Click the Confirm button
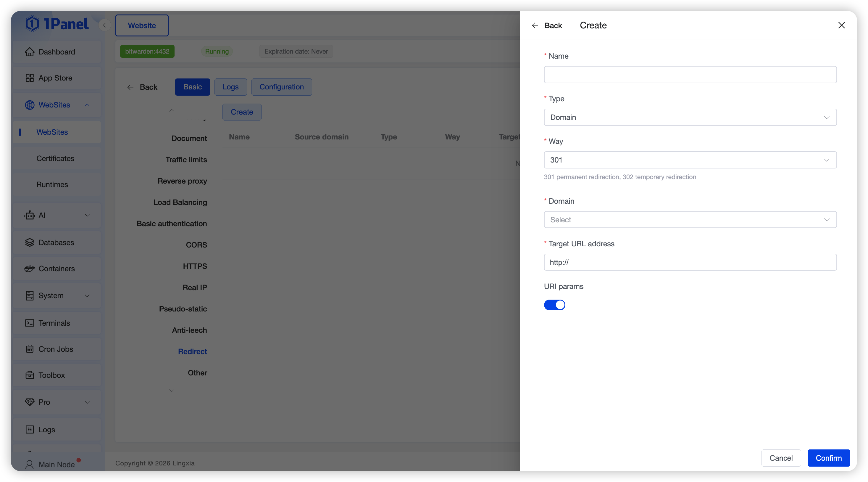The height and width of the screenshot is (482, 868). [828, 458]
